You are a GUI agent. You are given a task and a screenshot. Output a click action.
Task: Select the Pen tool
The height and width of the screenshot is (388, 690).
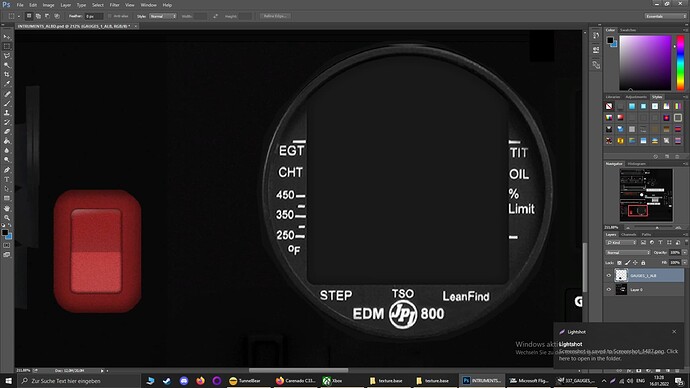(7, 170)
